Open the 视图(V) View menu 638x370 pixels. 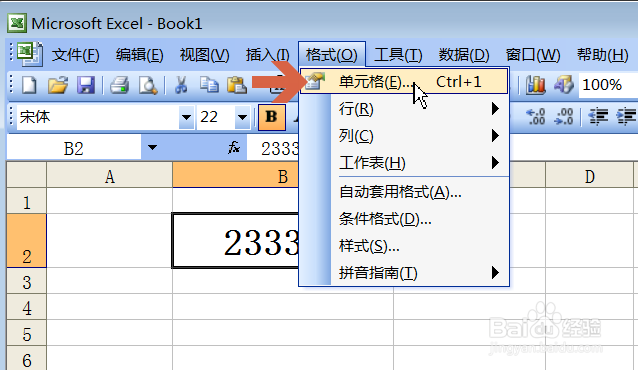coord(205,55)
